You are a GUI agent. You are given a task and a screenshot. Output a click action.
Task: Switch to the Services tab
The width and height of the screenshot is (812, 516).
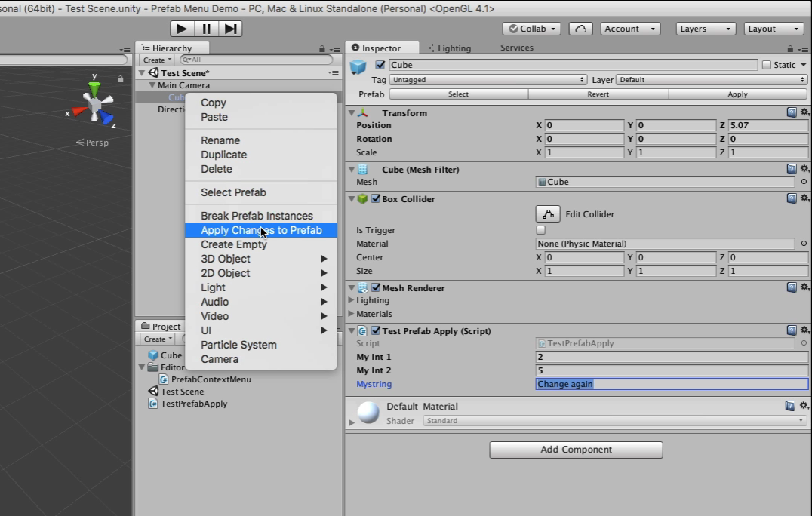(516, 48)
